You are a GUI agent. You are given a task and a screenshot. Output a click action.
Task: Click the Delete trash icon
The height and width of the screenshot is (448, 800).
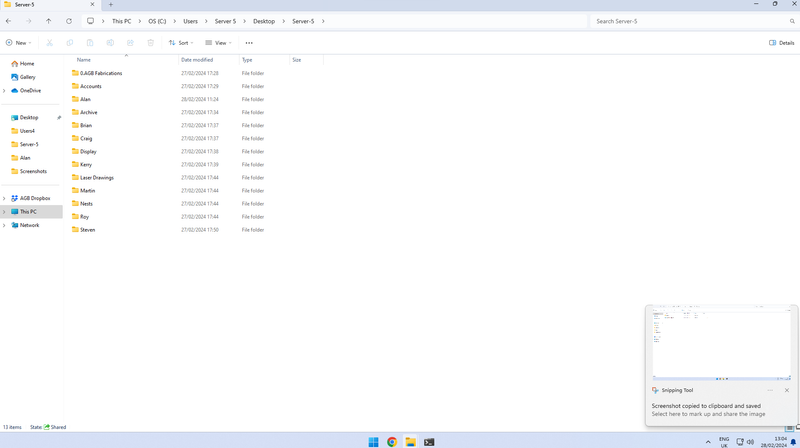[151, 43]
